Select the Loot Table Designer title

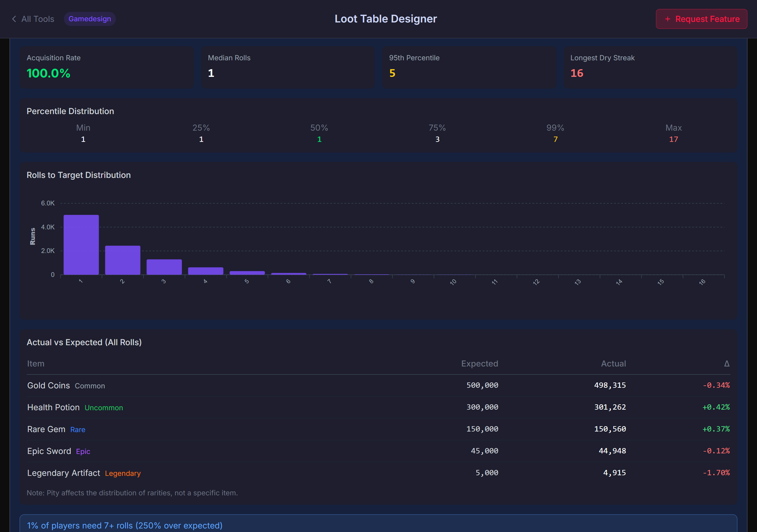pyautogui.click(x=385, y=19)
